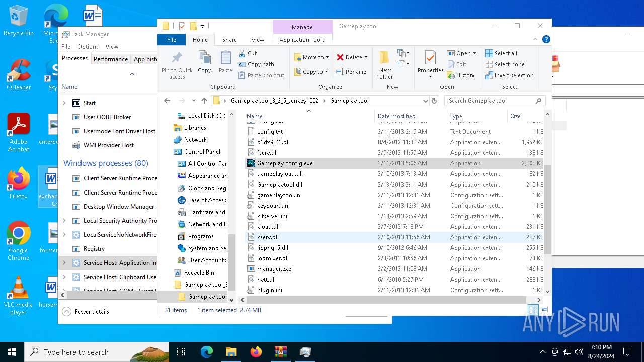Collapse the Explorer ribbon chevron

tap(535, 39)
